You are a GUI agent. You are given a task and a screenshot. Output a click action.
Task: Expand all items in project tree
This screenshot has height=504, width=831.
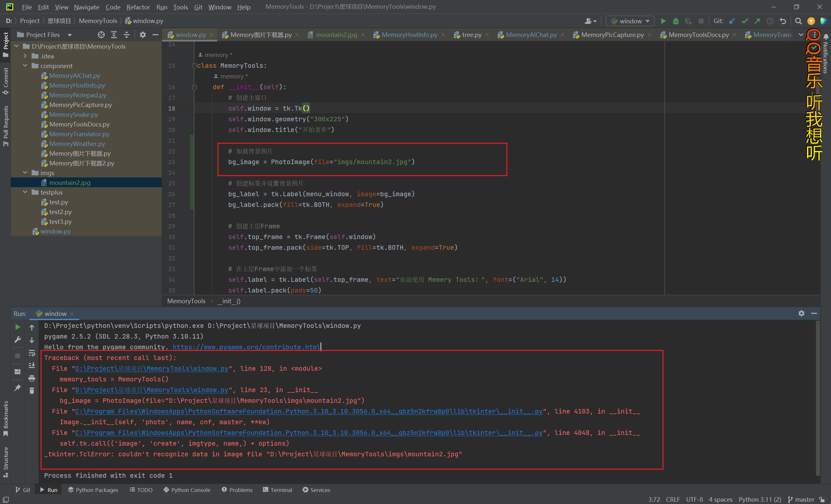point(114,35)
